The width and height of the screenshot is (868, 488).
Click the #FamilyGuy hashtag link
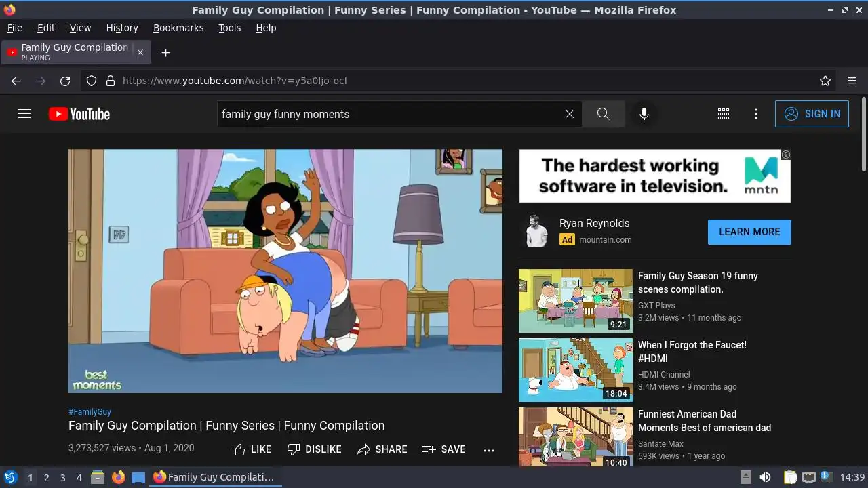pos(90,411)
